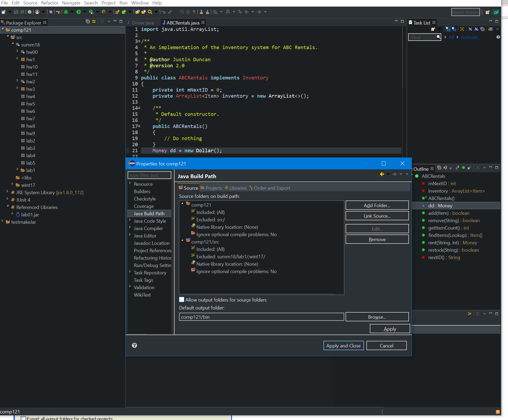
Task: Click the Link with Editor arrows icon
Action: [x=94, y=22]
